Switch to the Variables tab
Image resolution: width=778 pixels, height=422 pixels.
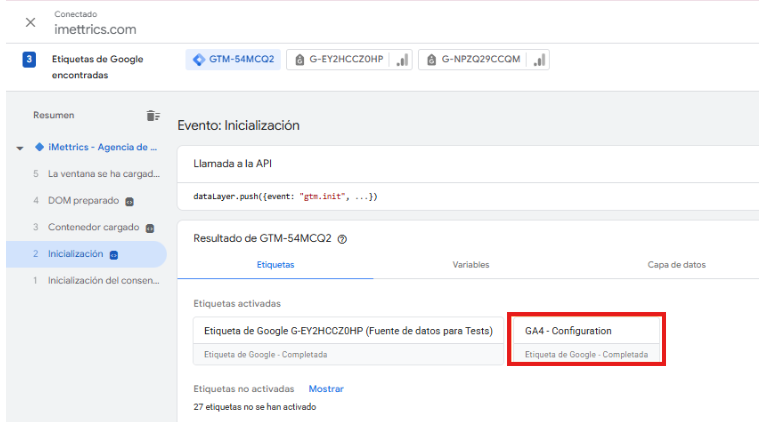[x=470, y=265]
